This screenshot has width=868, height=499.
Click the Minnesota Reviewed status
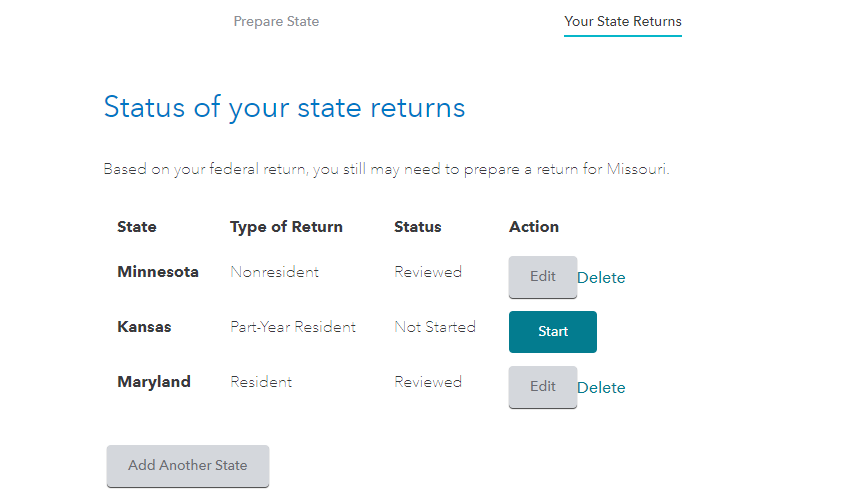tap(428, 272)
